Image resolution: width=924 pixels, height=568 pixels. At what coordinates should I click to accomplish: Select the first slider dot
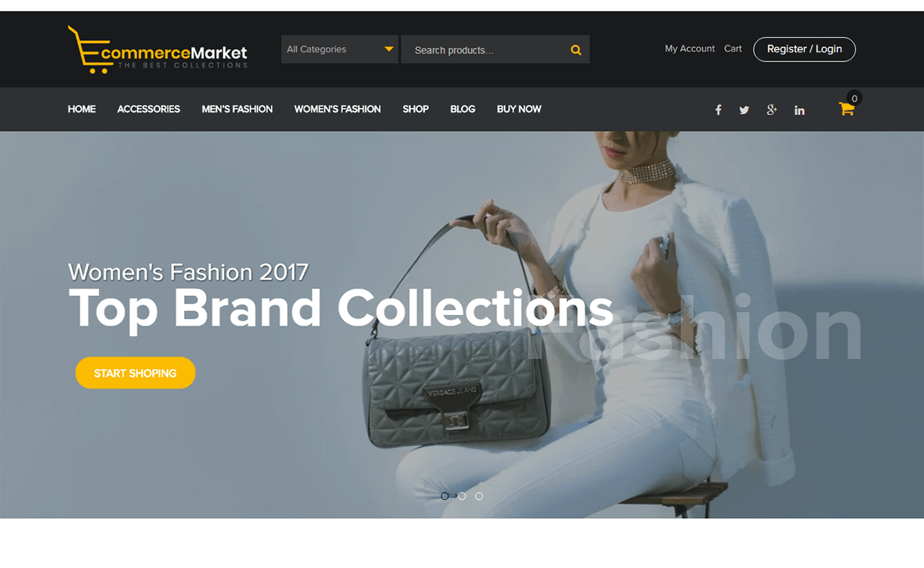(x=445, y=496)
